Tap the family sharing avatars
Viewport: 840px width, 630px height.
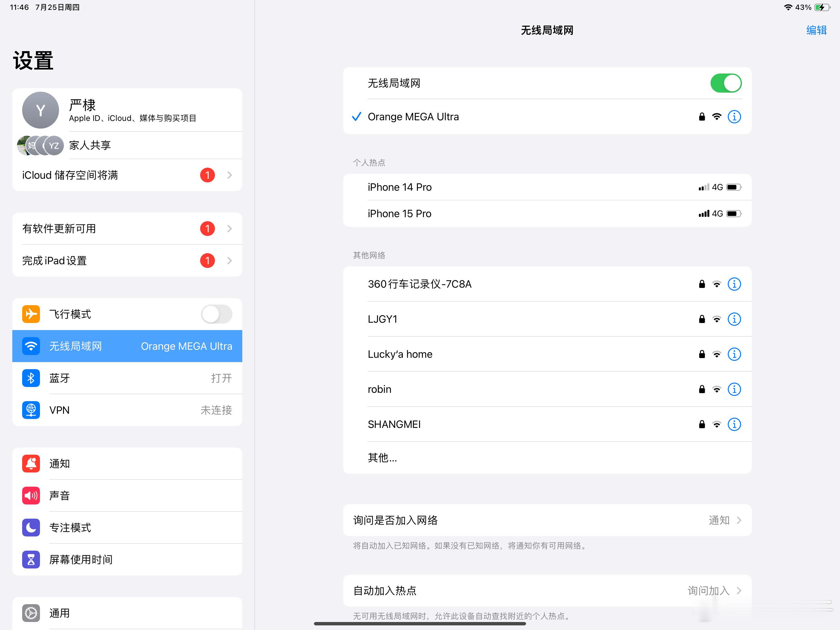[40, 145]
